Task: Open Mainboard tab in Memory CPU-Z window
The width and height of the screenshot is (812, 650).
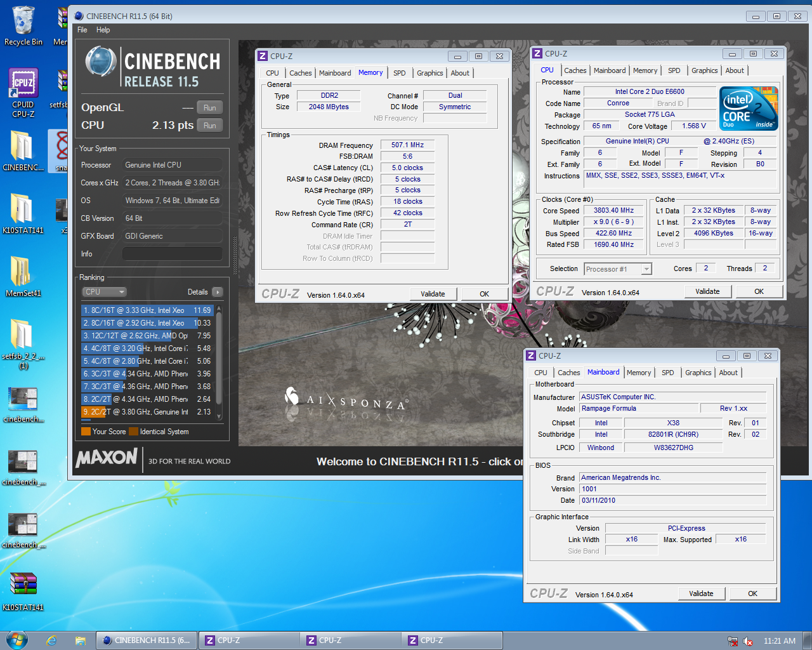Action: tap(335, 73)
